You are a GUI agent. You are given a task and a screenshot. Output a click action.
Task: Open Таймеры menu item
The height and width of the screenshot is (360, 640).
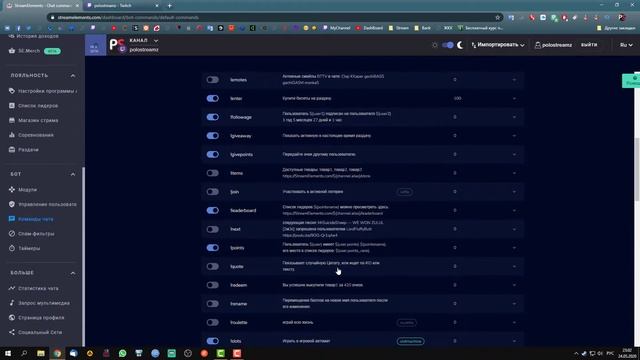pos(29,248)
